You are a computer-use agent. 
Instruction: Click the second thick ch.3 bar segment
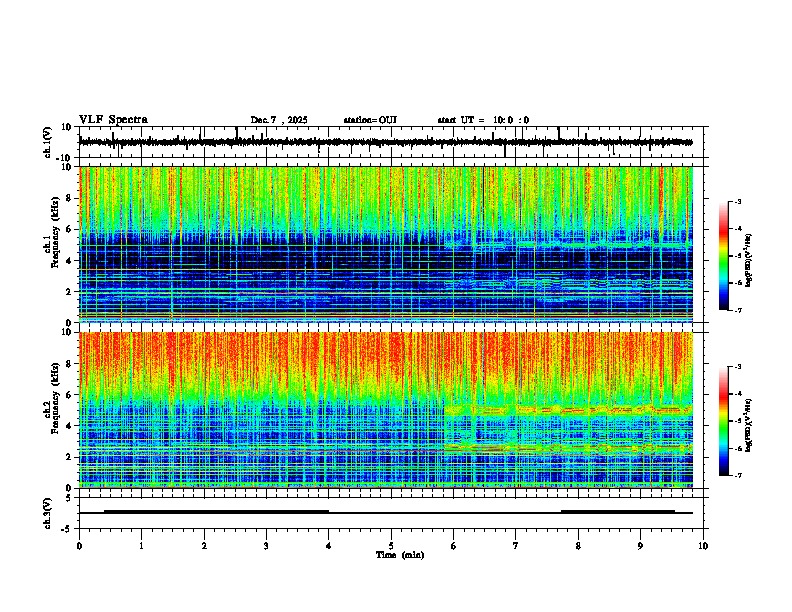(618, 511)
